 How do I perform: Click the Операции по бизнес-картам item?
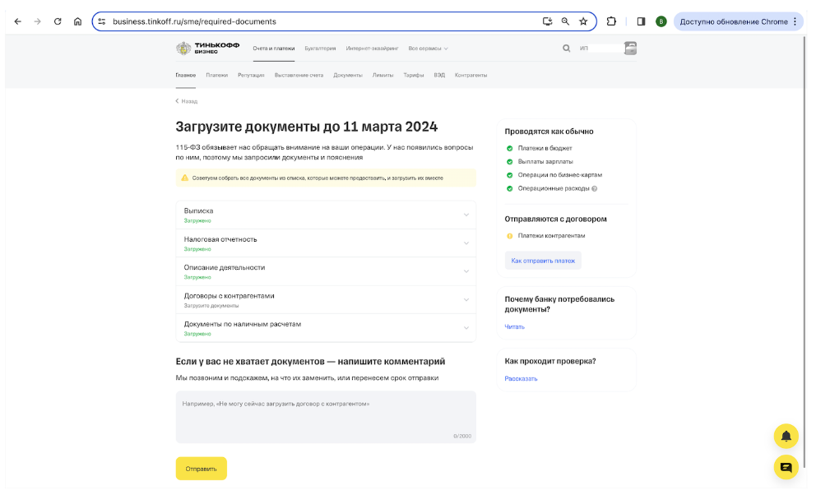560,175
